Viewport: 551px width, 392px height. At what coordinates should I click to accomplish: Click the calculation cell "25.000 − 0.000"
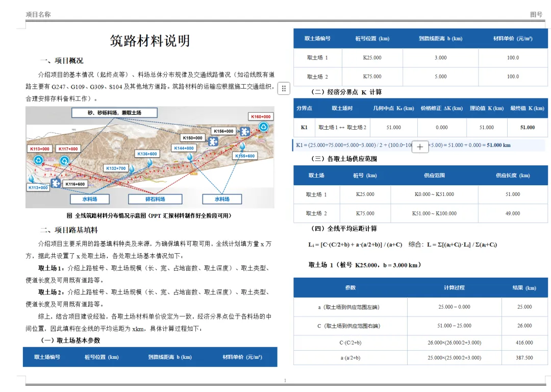click(x=455, y=307)
